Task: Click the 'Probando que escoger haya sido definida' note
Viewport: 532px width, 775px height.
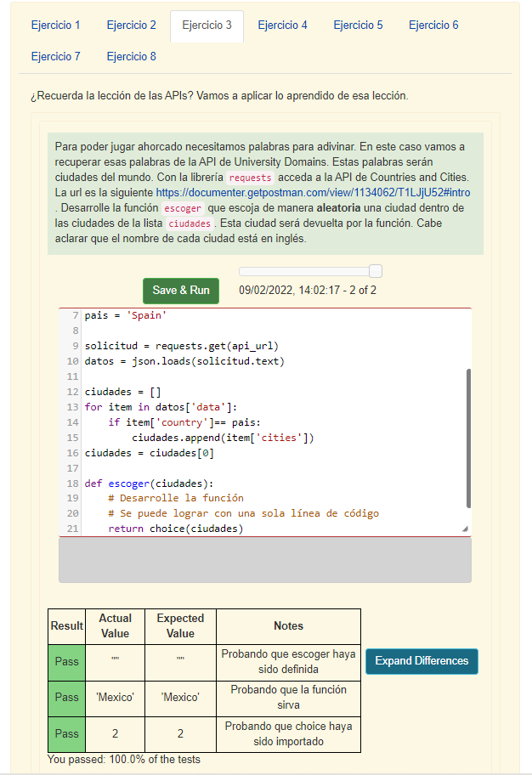Action: [289, 662]
